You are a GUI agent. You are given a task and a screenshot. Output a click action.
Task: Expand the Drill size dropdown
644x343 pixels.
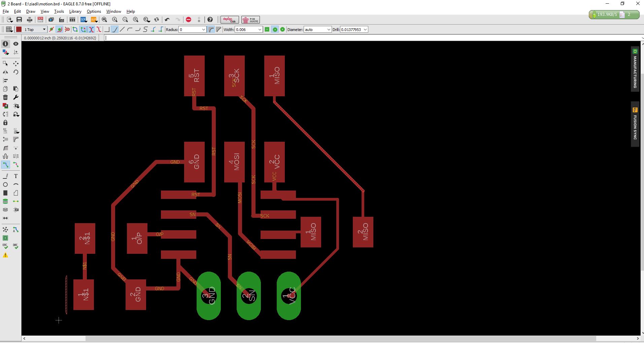click(x=366, y=29)
